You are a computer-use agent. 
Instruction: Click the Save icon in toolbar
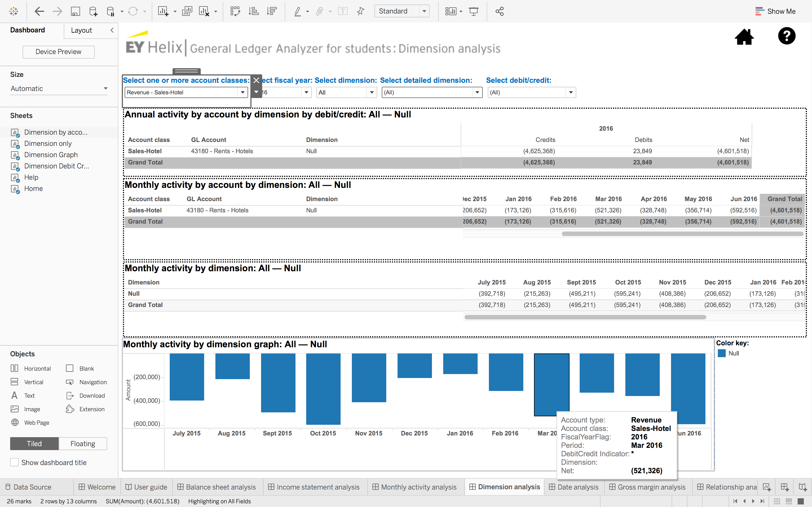coord(75,11)
